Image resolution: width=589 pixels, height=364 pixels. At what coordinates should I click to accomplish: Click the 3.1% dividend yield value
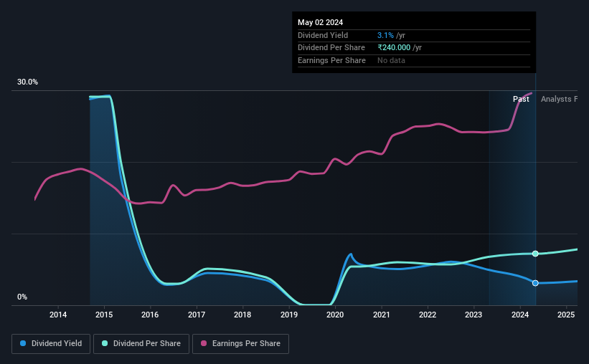tap(385, 35)
